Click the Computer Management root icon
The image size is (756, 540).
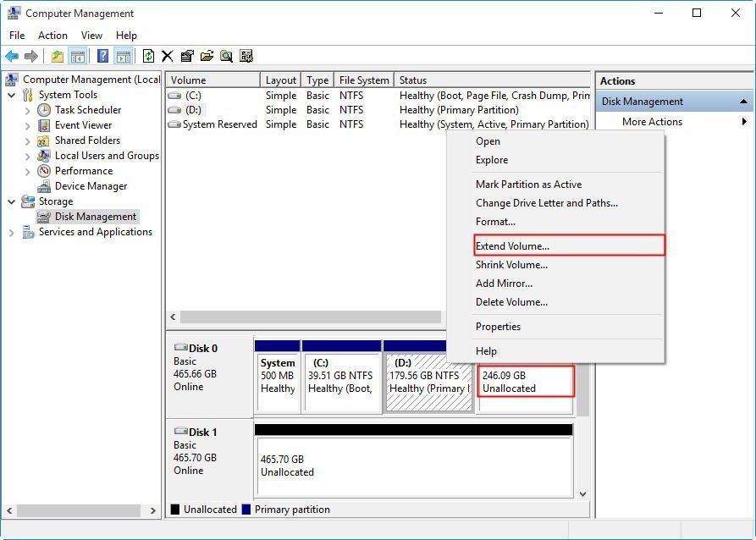point(12,80)
